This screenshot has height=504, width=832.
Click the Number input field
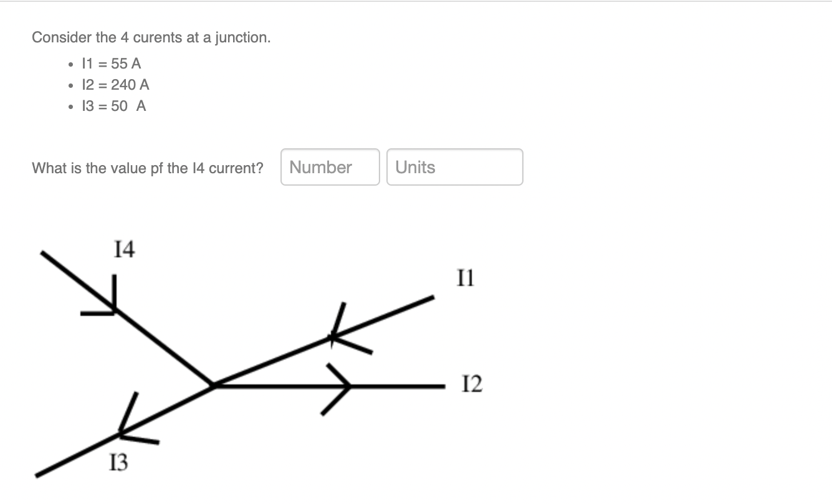(330, 167)
